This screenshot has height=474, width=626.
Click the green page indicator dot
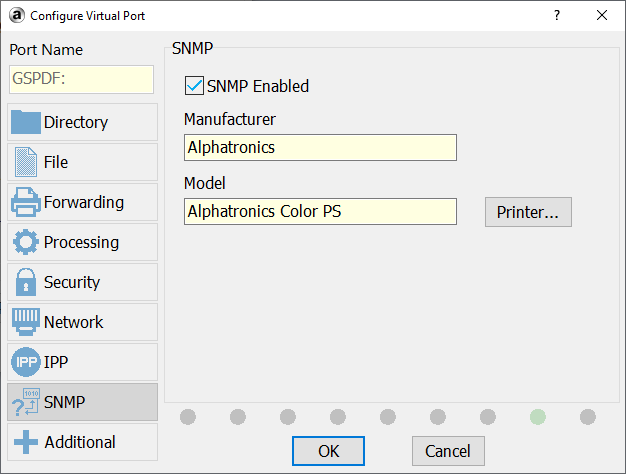click(538, 416)
